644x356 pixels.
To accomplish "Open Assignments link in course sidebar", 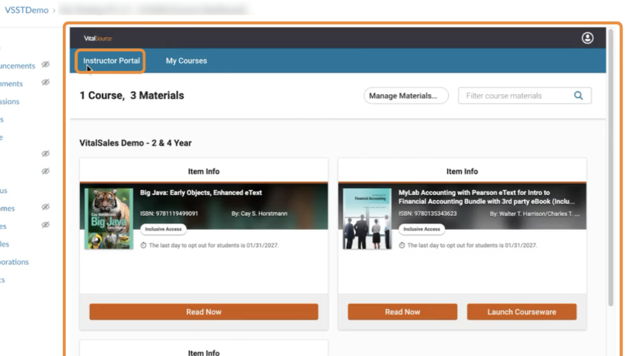I will click(x=12, y=84).
